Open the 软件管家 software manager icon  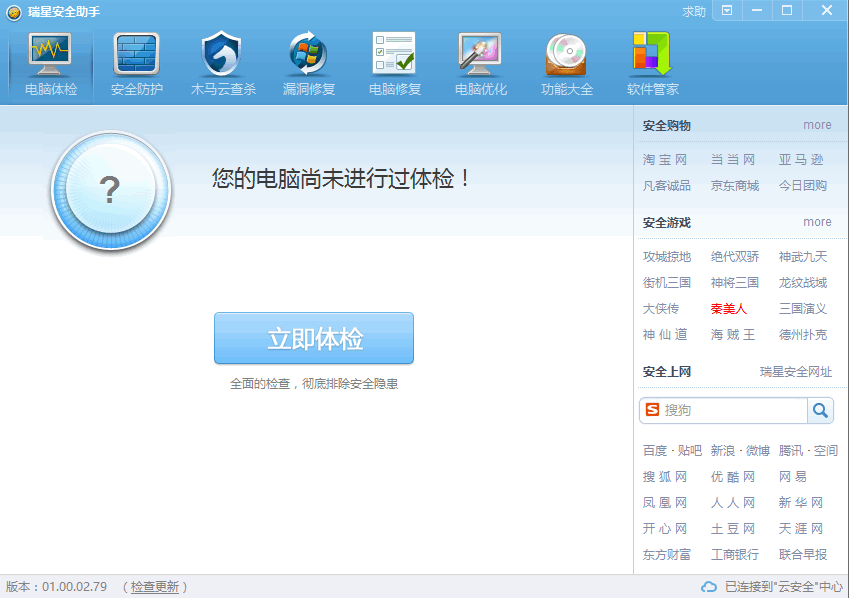click(x=653, y=54)
